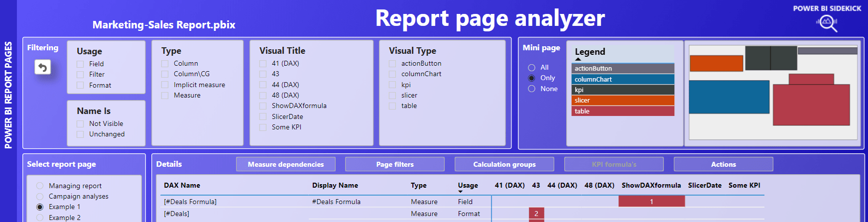Image resolution: width=868 pixels, height=222 pixels.
Task: Enable the Implicit measure type checkbox
Action: coord(165,85)
